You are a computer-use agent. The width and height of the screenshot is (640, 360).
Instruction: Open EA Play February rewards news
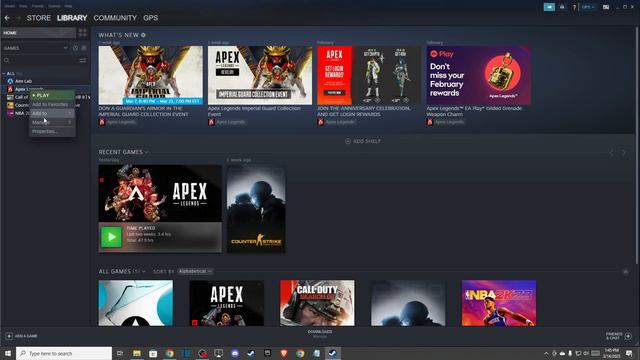pos(478,75)
